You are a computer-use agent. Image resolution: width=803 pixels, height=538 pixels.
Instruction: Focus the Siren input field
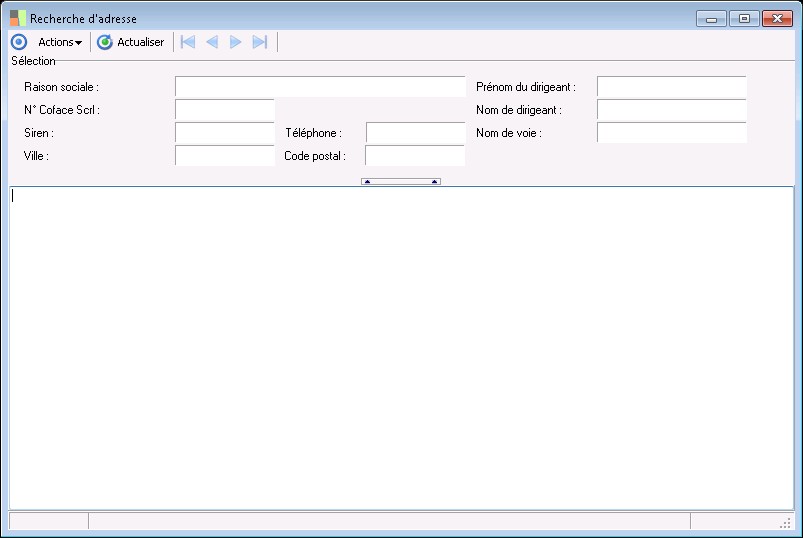[225, 133]
